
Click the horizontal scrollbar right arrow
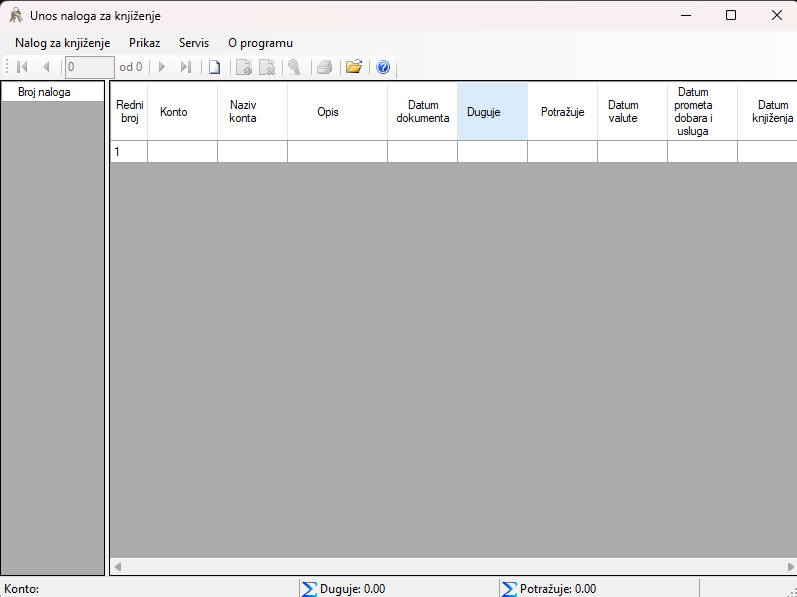pyautogui.click(x=790, y=567)
